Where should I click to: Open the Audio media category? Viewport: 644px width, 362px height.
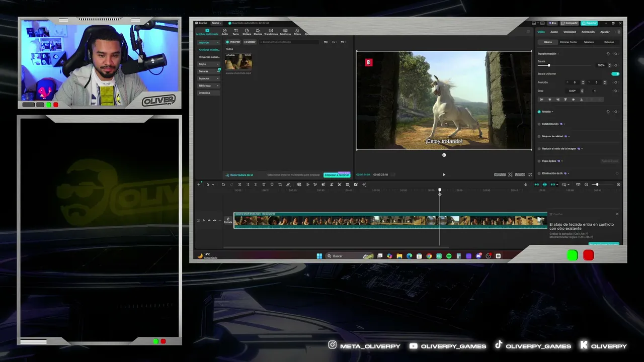[225, 32]
